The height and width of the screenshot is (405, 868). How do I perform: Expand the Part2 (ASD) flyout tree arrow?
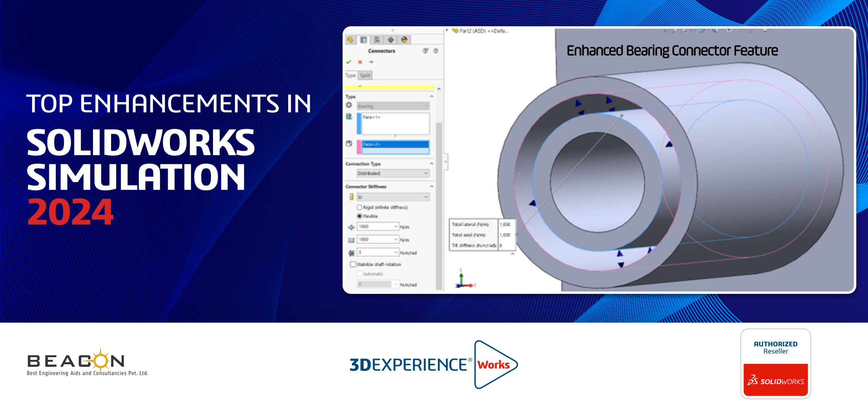point(447,30)
